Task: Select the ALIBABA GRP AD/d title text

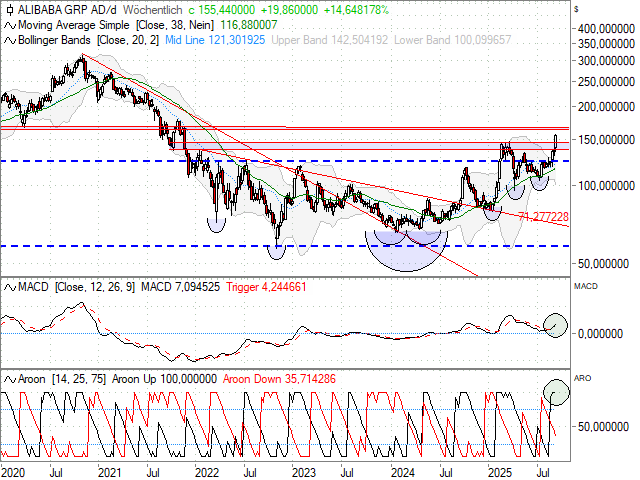Action: click(67, 10)
